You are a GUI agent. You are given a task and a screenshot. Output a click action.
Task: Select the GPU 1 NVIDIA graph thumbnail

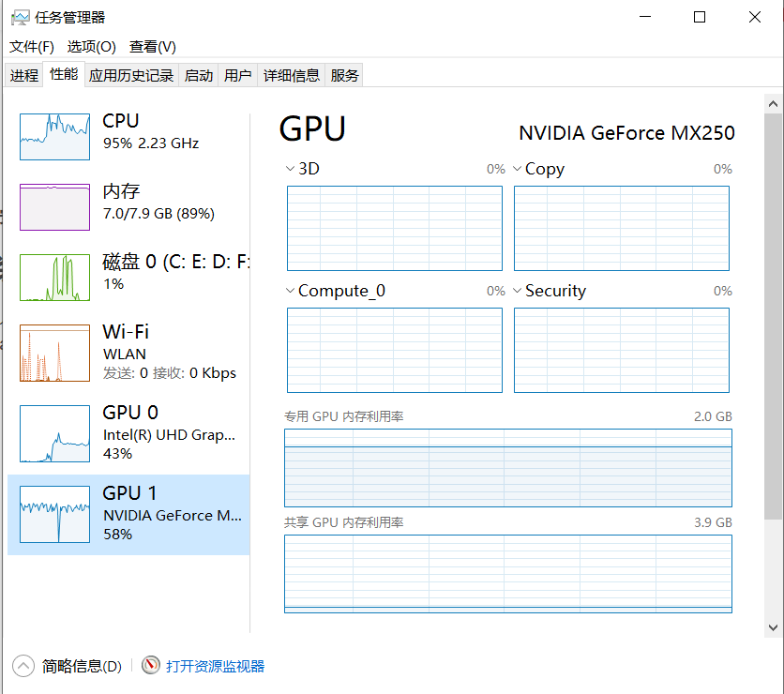coord(55,514)
